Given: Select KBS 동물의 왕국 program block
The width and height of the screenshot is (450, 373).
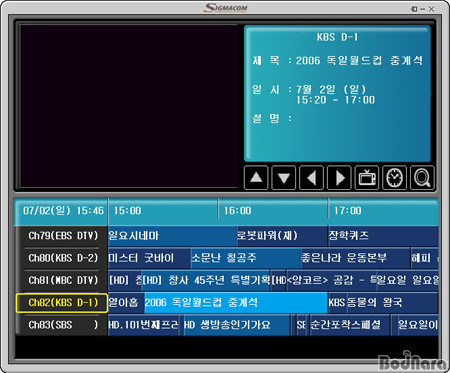Looking at the screenshot, I should pos(383,303).
